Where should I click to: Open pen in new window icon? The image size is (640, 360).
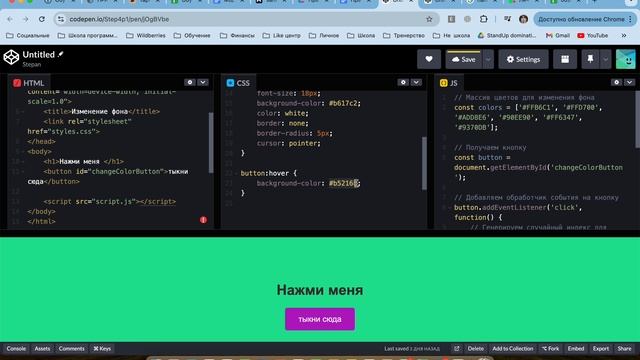tap(457, 349)
